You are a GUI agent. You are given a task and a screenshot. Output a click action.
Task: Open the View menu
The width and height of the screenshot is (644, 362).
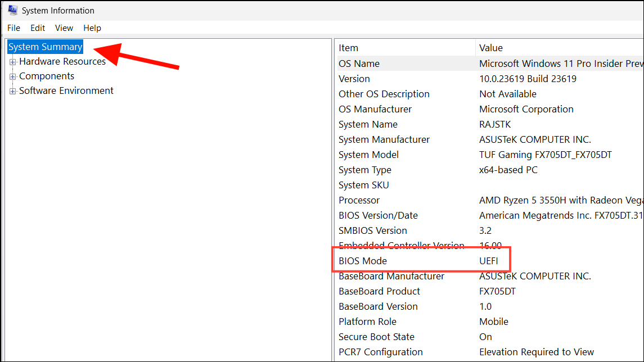click(x=64, y=28)
